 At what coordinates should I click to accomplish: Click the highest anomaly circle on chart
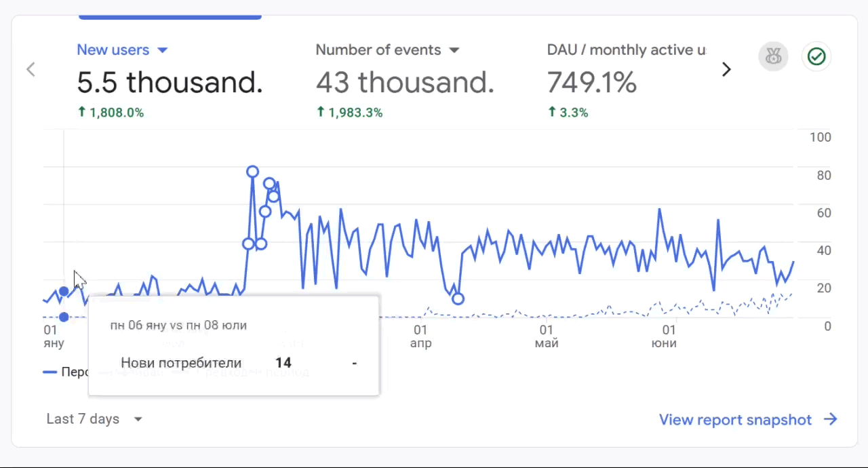click(x=252, y=172)
